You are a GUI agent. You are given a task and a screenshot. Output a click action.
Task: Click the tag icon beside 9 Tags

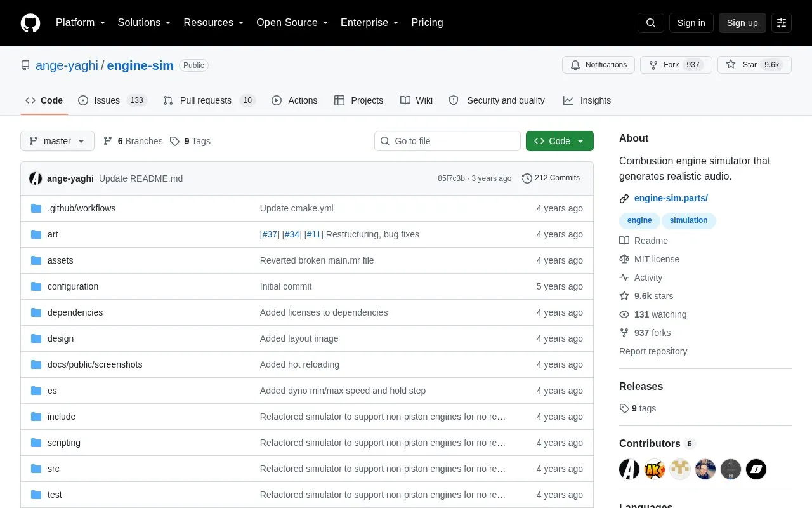point(174,141)
